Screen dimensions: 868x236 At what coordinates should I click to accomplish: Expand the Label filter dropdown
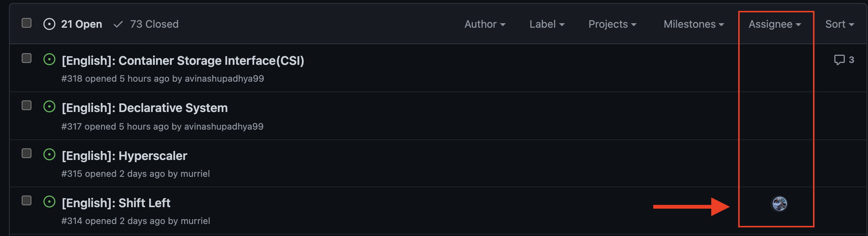tap(547, 24)
